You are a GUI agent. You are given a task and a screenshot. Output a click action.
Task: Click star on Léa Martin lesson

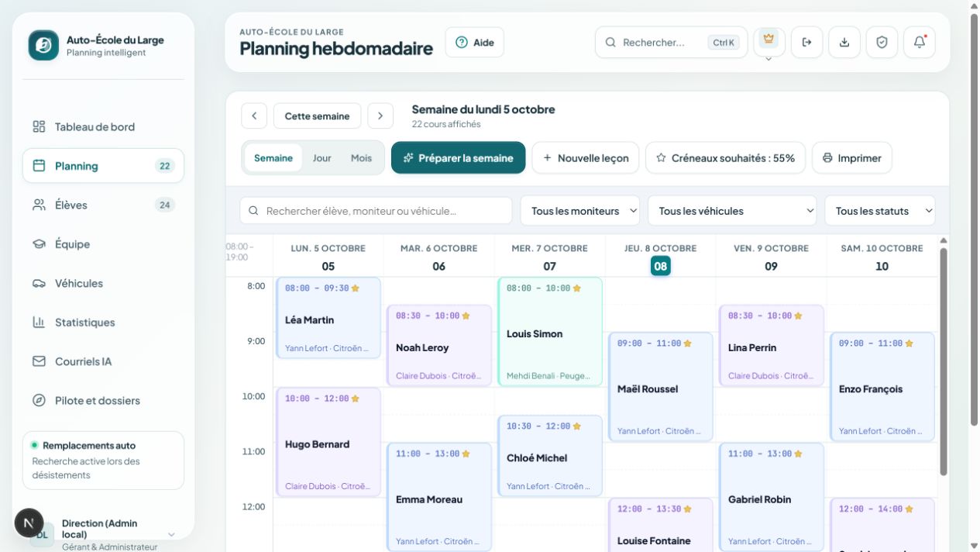point(356,288)
